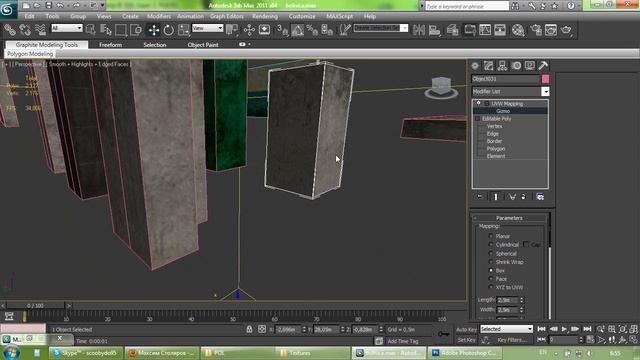Click the Select and Link tool

coord(10,30)
